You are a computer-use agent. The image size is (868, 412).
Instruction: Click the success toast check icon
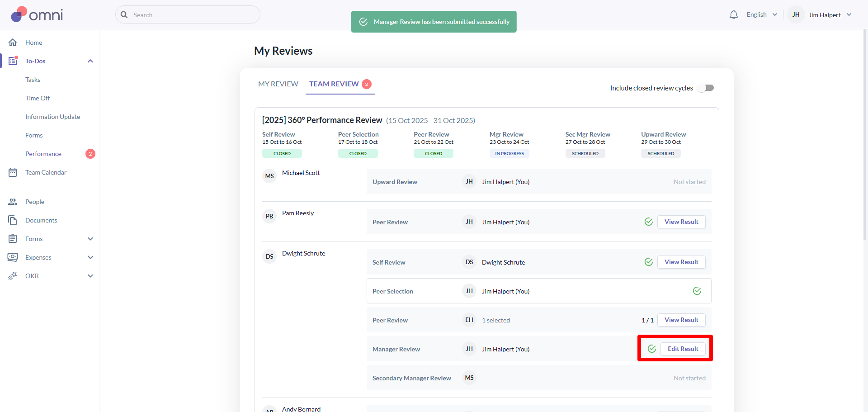click(363, 22)
